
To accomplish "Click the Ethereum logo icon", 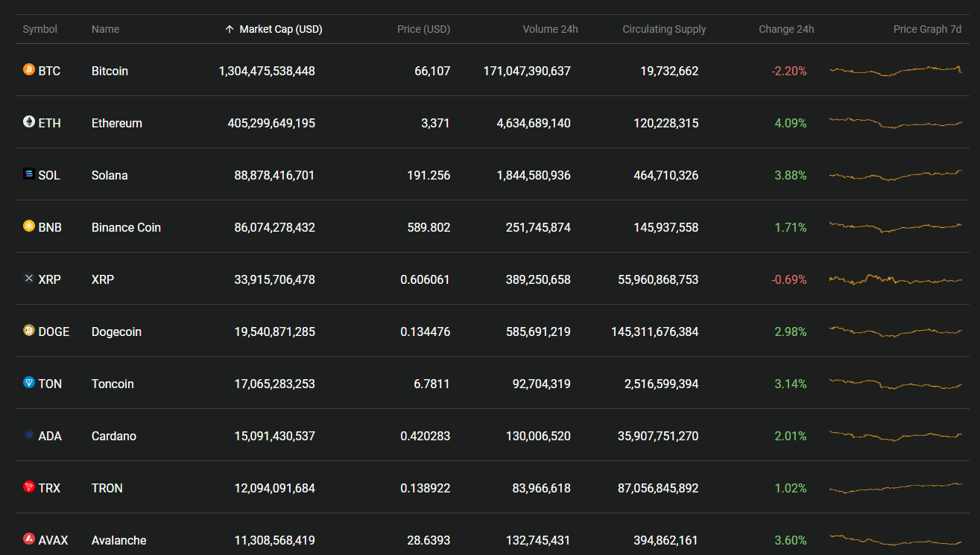I will click(29, 122).
